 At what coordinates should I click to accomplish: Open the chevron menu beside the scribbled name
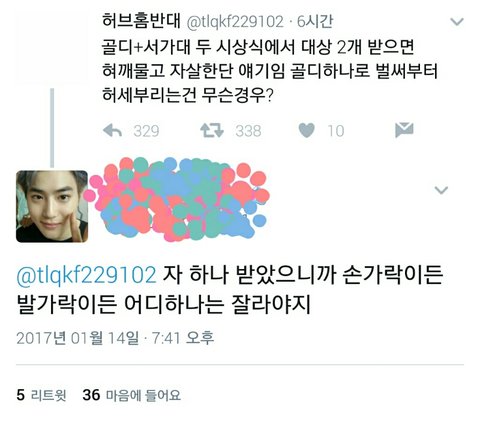[x=442, y=190]
